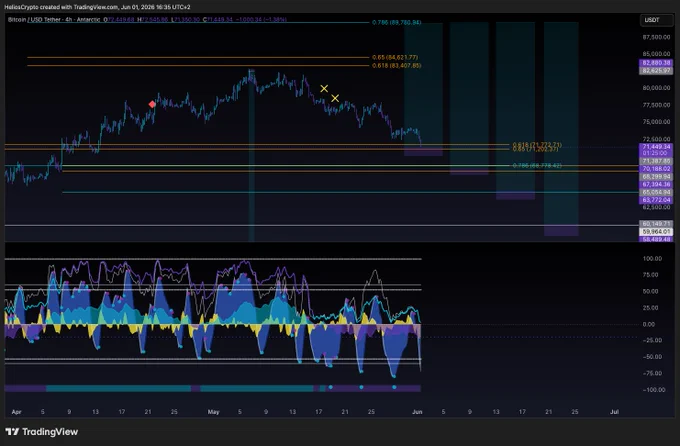Click the Jun label on the time axis
Screen dimensions: 680x446
point(417,412)
